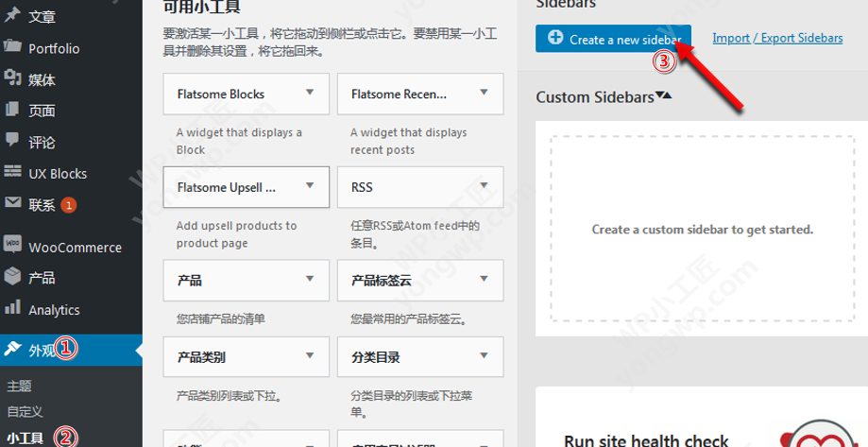Viewport: 868px width, 447px height.
Task: Click the 页面 pages icon
Action: point(12,111)
